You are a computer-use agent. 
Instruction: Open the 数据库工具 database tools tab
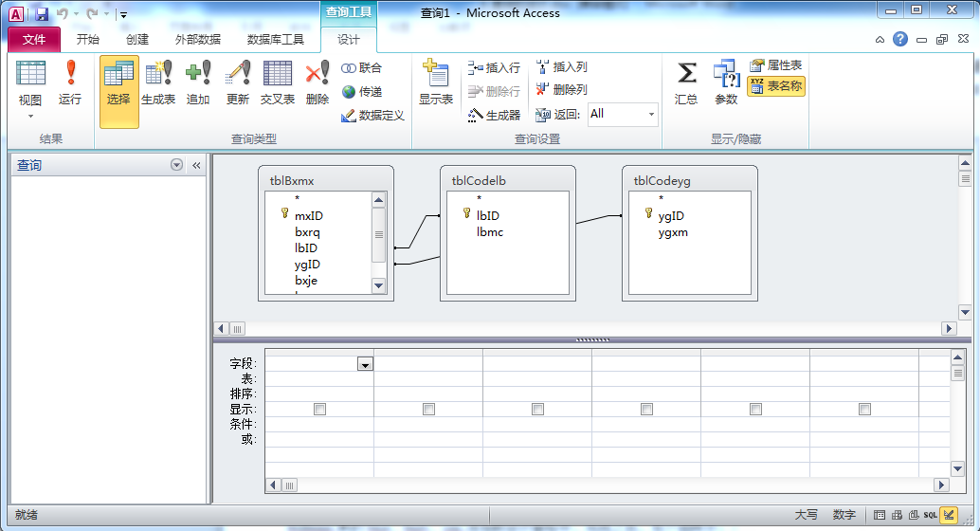click(x=276, y=40)
